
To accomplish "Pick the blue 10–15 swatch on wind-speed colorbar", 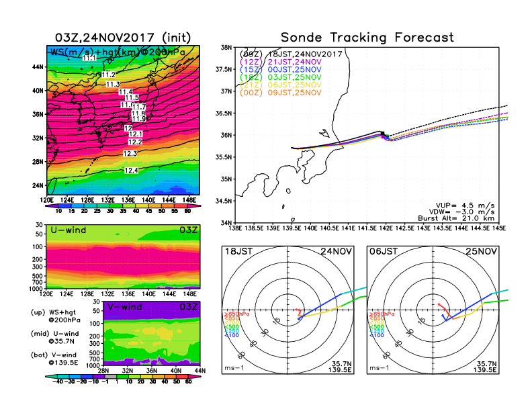I will pyautogui.click(x=64, y=206).
